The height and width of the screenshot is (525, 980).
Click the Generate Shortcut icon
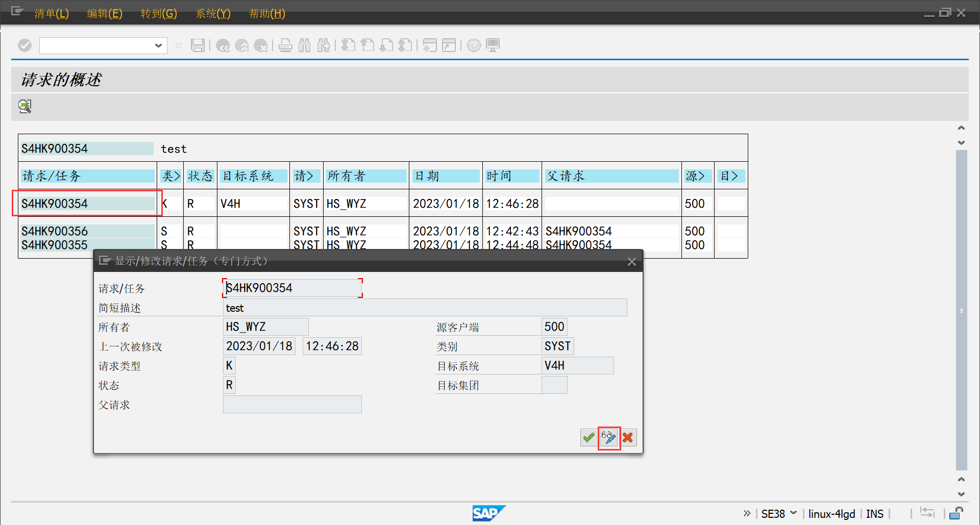click(x=449, y=45)
